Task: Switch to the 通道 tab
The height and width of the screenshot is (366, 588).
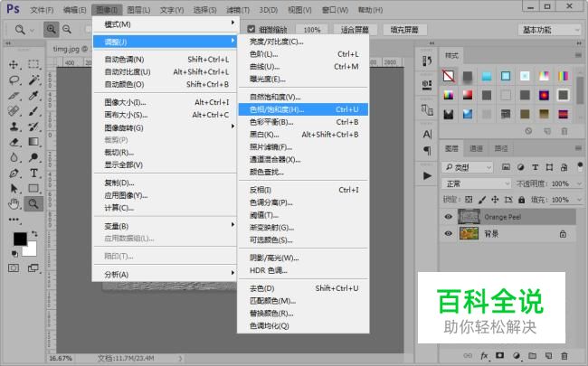Action: (476, 148)
